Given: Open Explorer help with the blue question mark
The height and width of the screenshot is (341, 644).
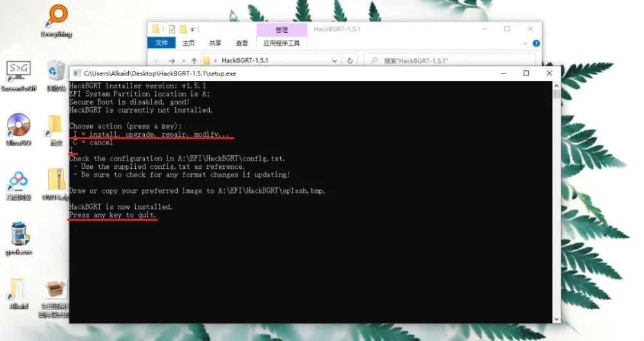Looking at the screenshot, I should coord(536,44).
